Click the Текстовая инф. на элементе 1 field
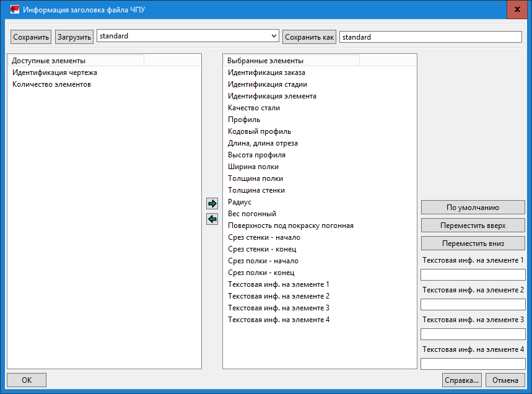The image size is (532, 394). coord(473,274)
